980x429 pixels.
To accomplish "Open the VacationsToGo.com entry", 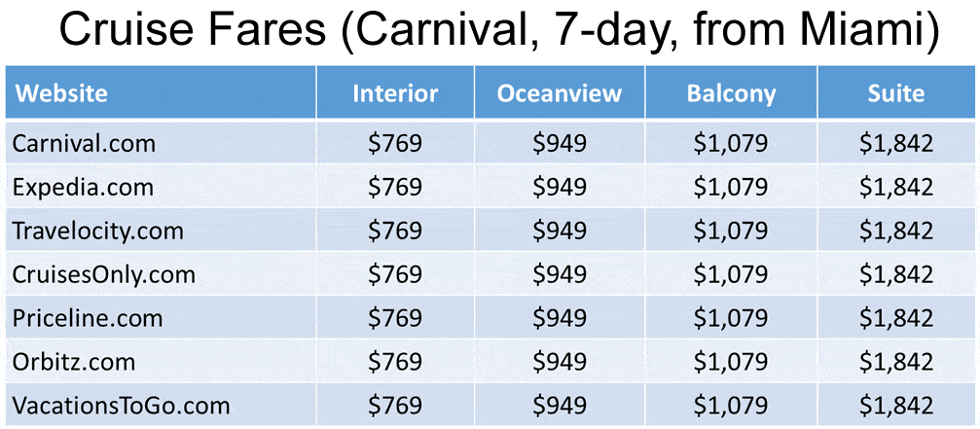I will coord(121,406).
